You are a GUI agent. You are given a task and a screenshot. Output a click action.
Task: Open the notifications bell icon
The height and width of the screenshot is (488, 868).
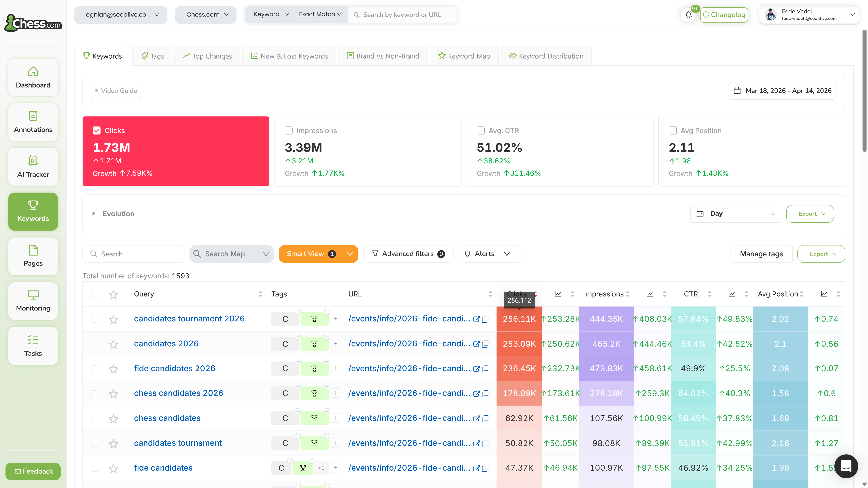(688, 15)
